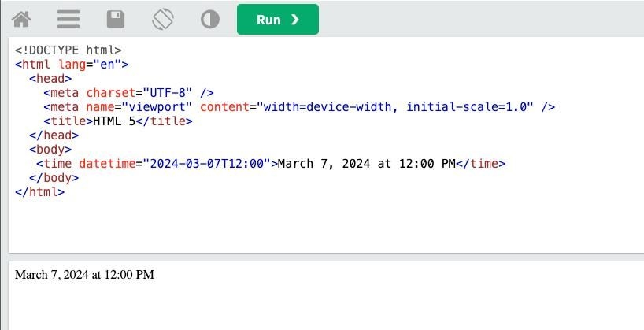Save the code with floppy disk icon

point(116,20)
